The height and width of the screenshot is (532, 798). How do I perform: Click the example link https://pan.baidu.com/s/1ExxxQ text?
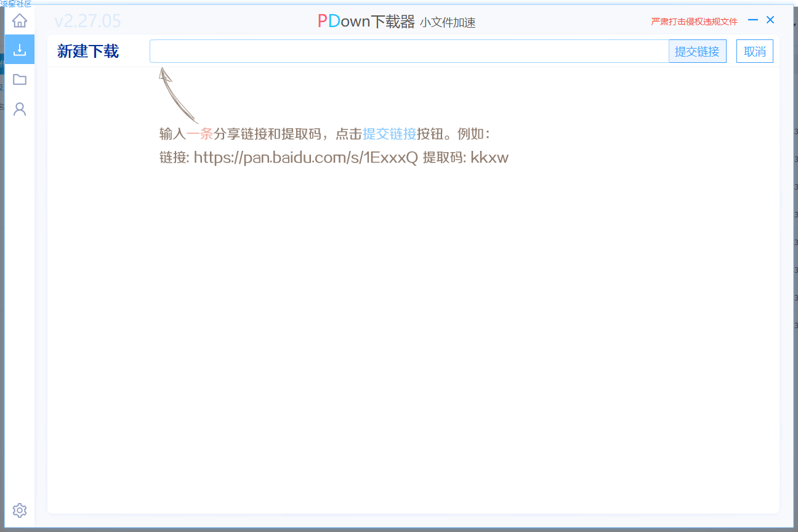[306, 158]
